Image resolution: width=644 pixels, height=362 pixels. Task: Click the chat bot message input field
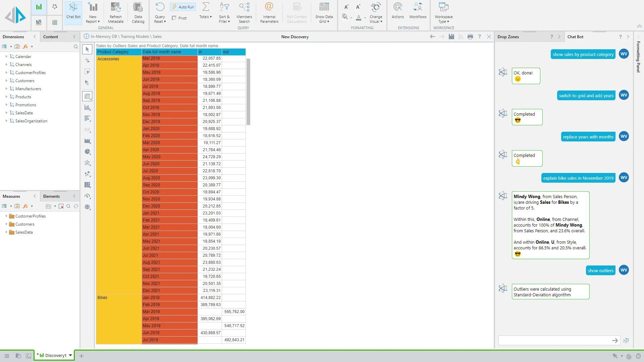tap(554, 341)
